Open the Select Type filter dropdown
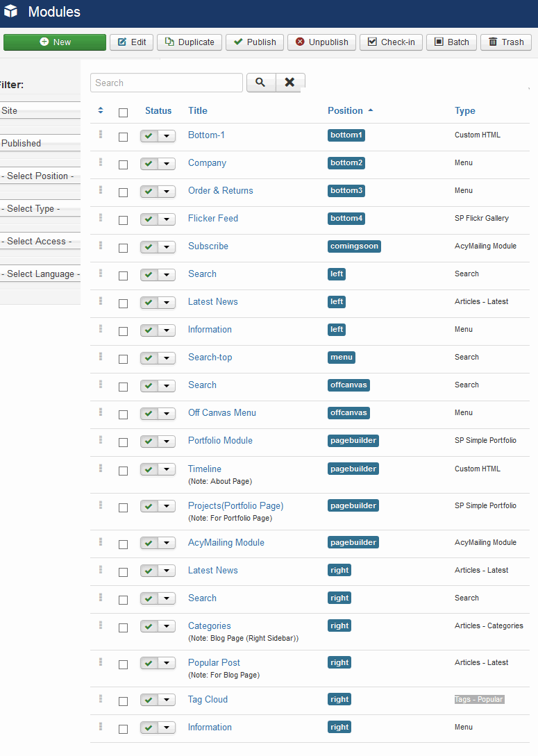 tap(40, 209)
